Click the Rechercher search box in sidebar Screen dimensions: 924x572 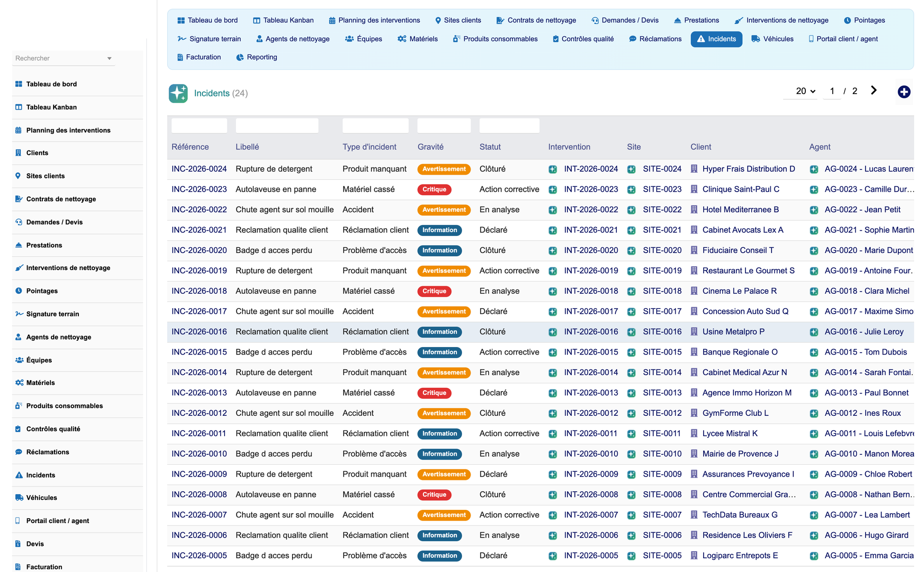point(64,58)
